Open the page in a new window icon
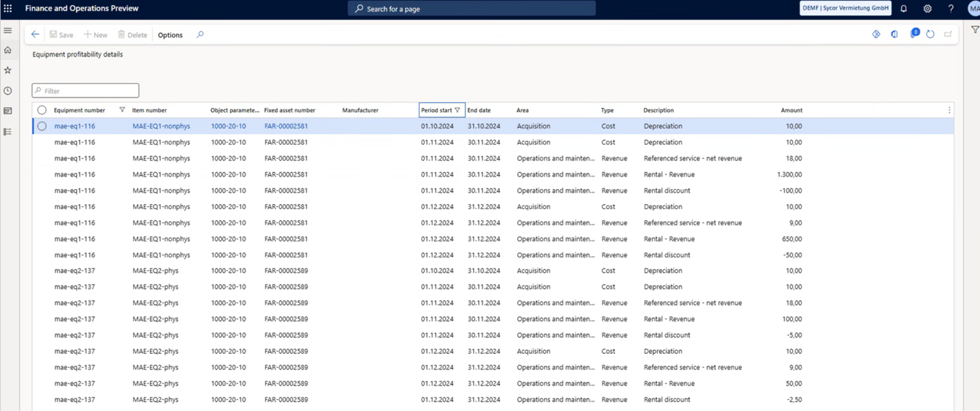 [x=947, y=33]
